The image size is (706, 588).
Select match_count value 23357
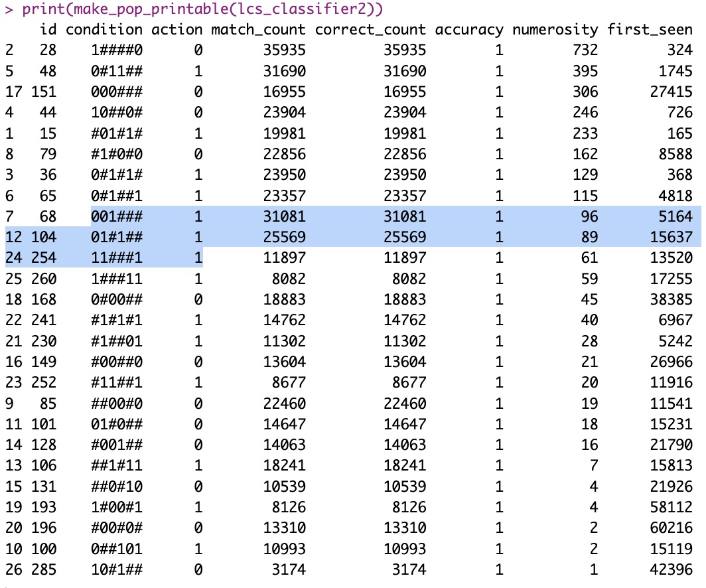tap(284, 196)
